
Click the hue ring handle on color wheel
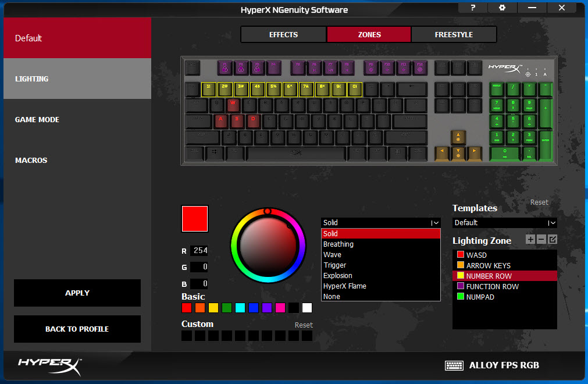coord(268,211)
